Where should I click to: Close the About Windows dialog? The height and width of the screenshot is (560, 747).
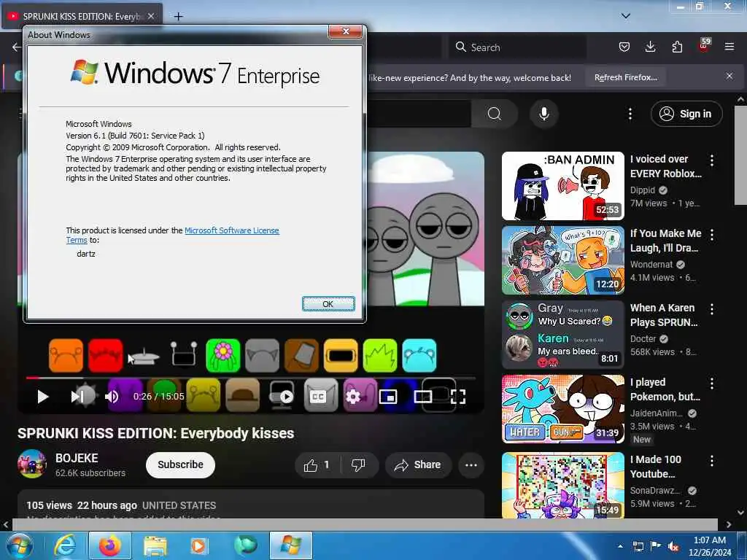pos(346,31)
